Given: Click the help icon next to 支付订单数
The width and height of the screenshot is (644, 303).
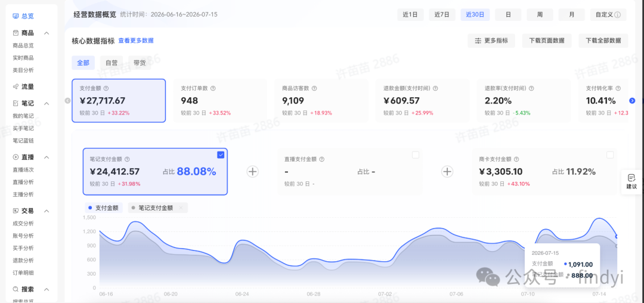Looking at the screenshot, I should click(x=213, y=88).
